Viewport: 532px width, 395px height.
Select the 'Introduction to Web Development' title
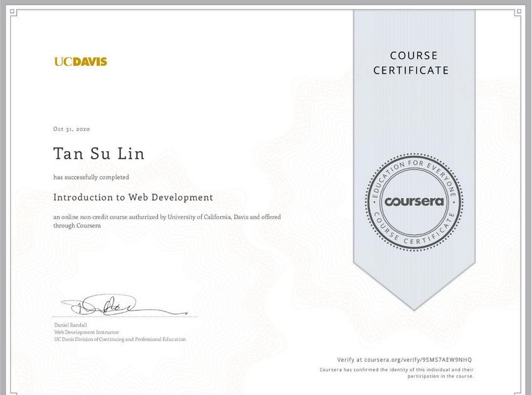(133, 197)
